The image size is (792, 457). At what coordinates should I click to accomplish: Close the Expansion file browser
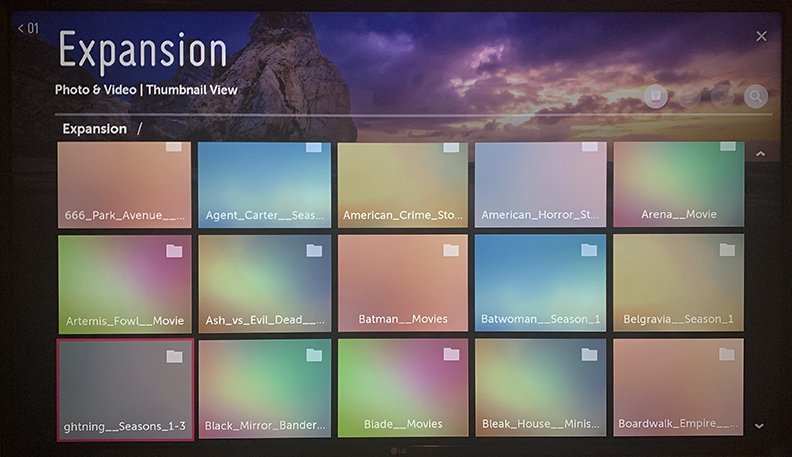tap(761, 36)
